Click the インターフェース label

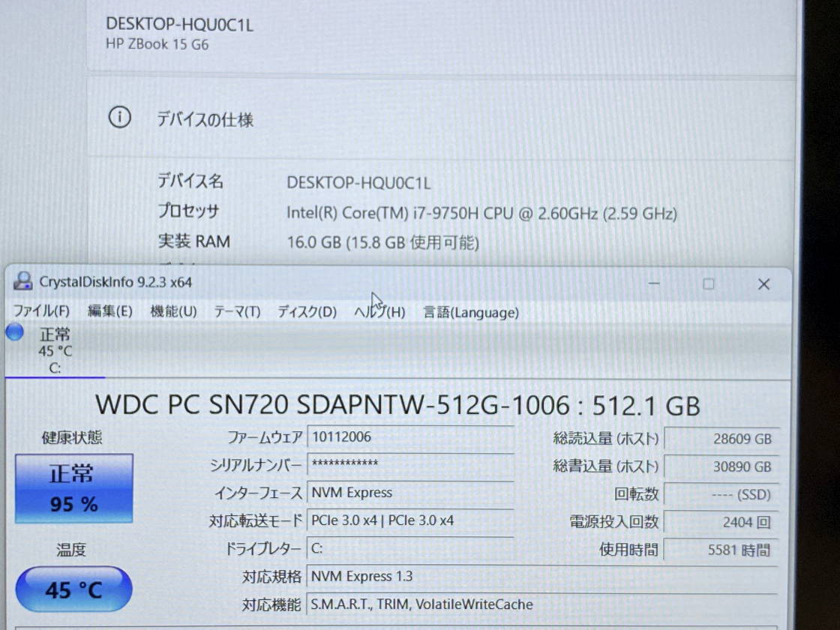259,493
